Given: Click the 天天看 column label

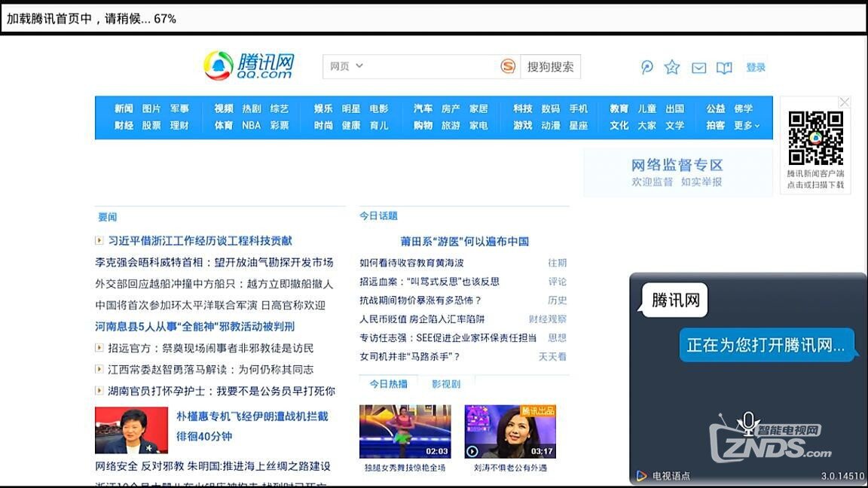Looking at the screenshot, I should coord(552,357).
